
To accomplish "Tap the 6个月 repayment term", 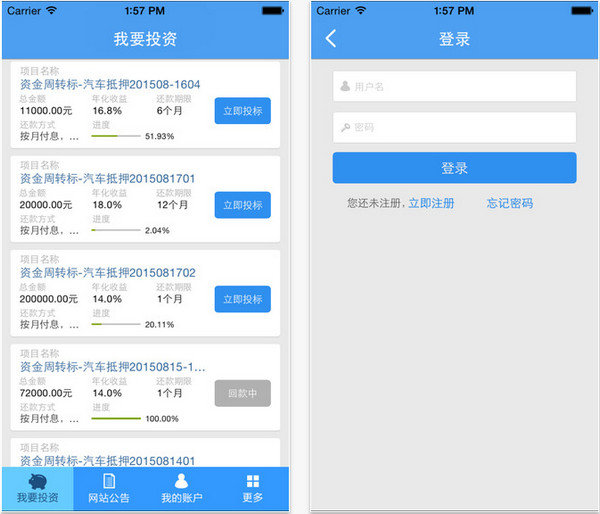I will pos(170,111).
